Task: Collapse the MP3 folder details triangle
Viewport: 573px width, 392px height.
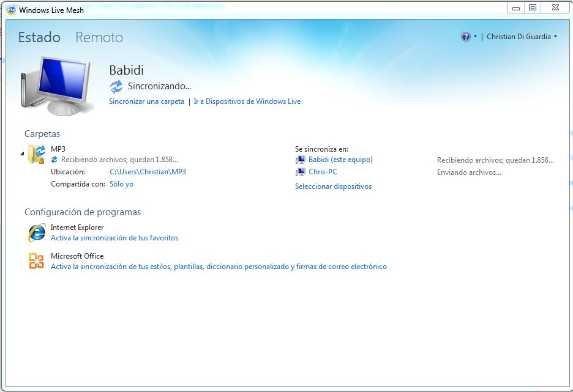Action: (x=22, y=154)
